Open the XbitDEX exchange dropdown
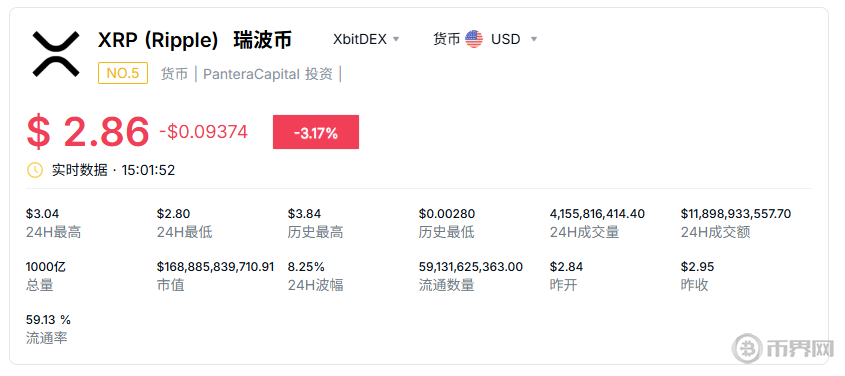This screenshot has height=376, width=845. coord(366,39)
